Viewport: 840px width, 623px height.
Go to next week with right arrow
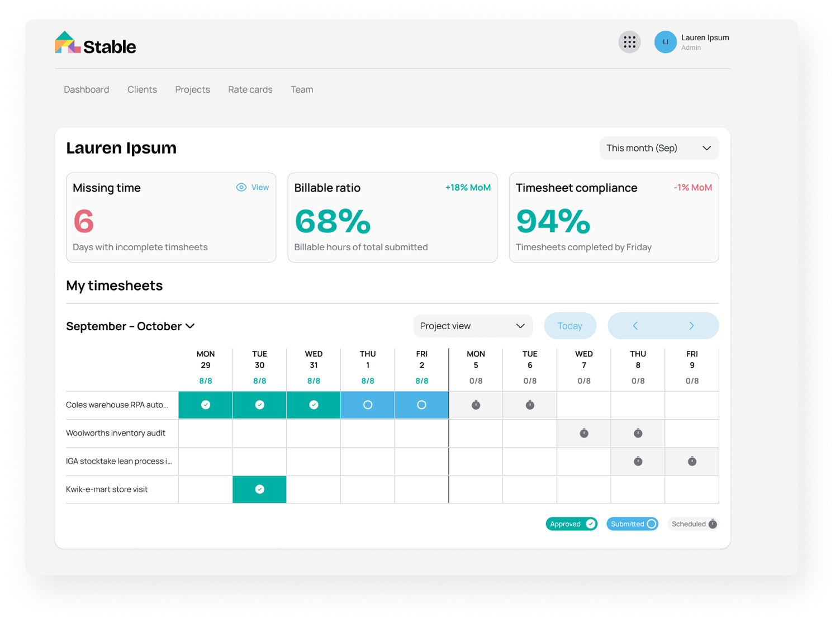691,326
